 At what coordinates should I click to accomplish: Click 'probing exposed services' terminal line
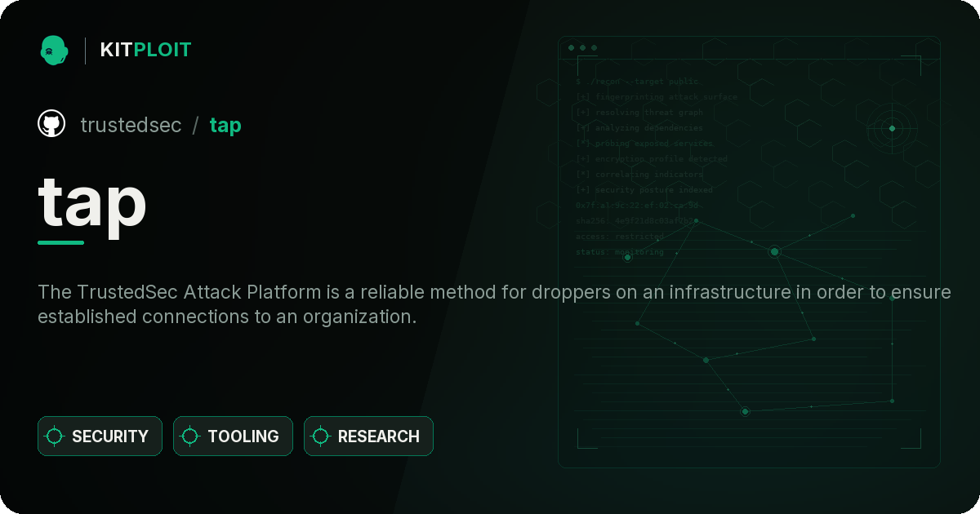(x=645, y=144)
